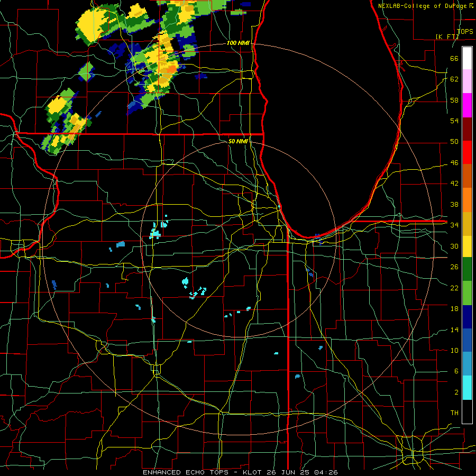
Task: Click the 22 legend value
Action: (454, 288)
